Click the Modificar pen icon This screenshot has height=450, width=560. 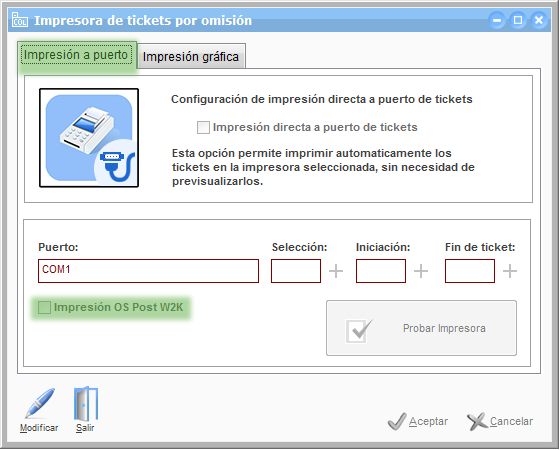[40, 404]
